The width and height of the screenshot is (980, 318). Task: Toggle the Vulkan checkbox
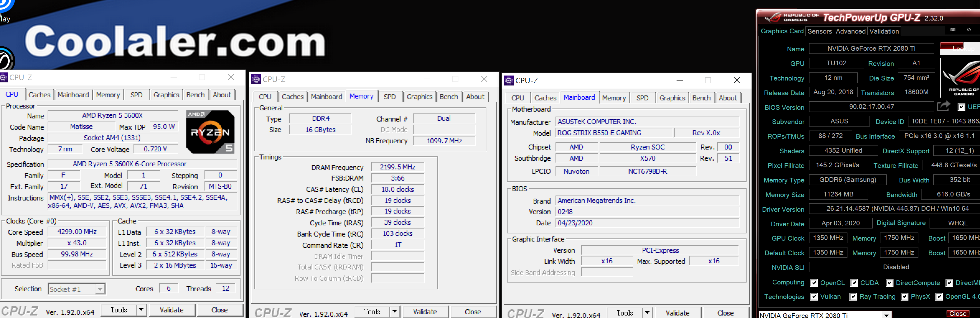tap(814, 297)
